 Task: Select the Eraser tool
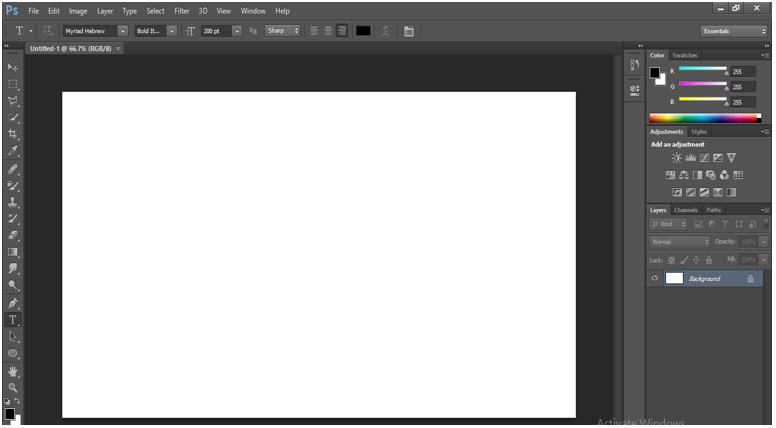click(x=13, y=236)
